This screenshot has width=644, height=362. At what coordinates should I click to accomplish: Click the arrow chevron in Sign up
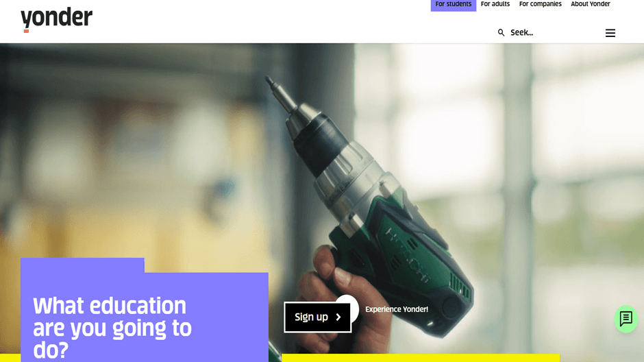point(338,317)
